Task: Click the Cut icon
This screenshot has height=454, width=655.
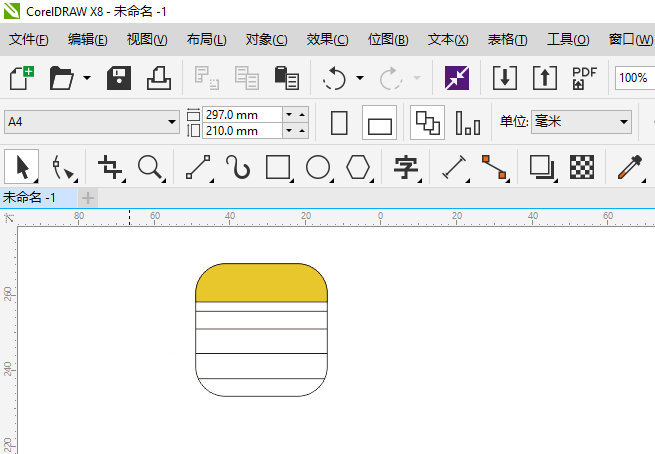Action: click(207, 78)
